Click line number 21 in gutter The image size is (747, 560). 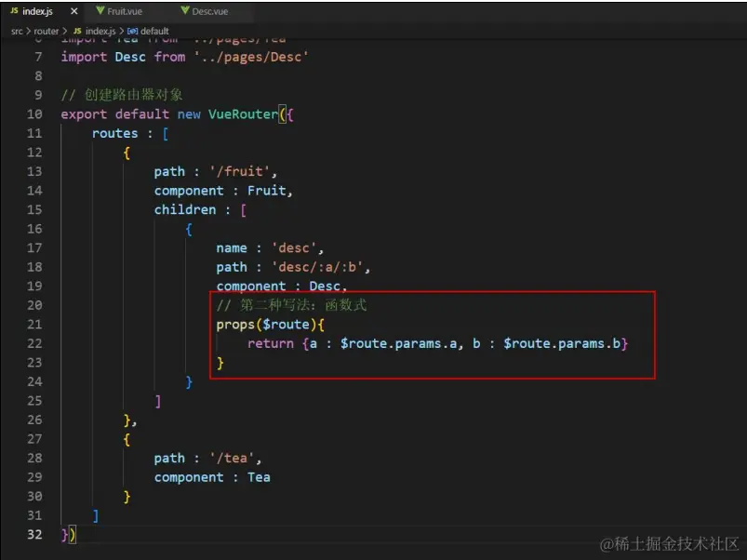(34, 325)
